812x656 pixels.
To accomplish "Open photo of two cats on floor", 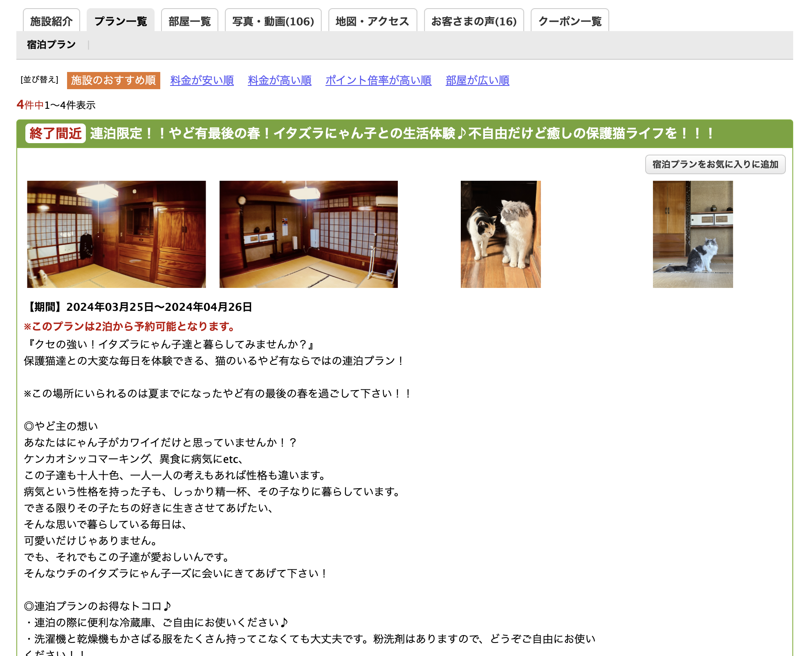I will click(x=501, y=234).
